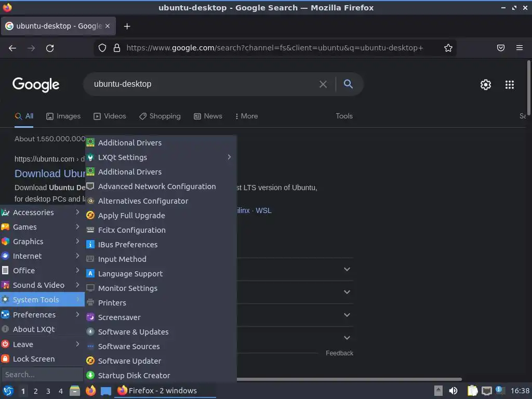Viewport: 532px width, 399px height.
Task: Select Monitor Settings menu entry
Action: (161, 288)
